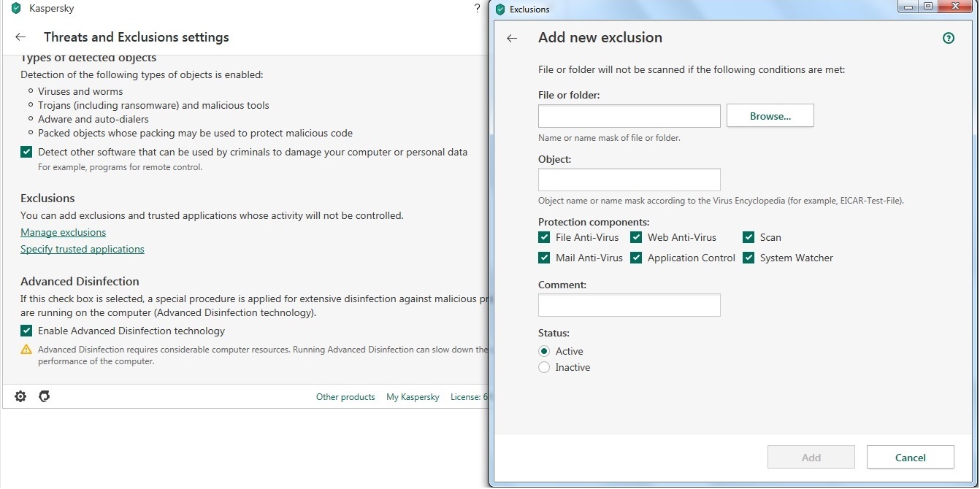Uncheck Detect other software checkbox
Viewport: 980px width, 489px height.
26,152
